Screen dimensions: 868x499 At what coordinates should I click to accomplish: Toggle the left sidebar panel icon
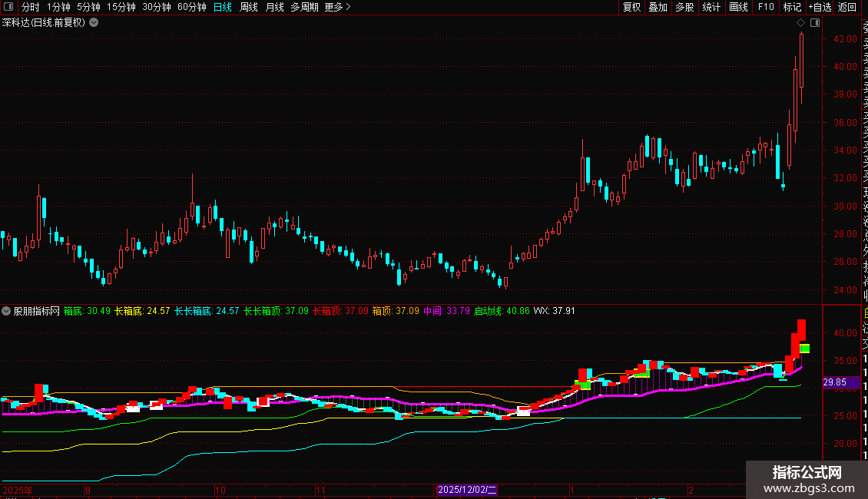pos(8,7)
